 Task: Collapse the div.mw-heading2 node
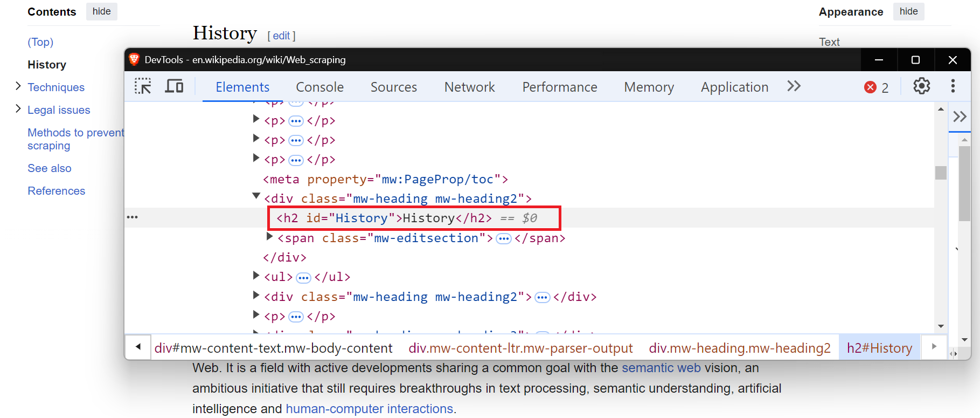pos(256,196)
